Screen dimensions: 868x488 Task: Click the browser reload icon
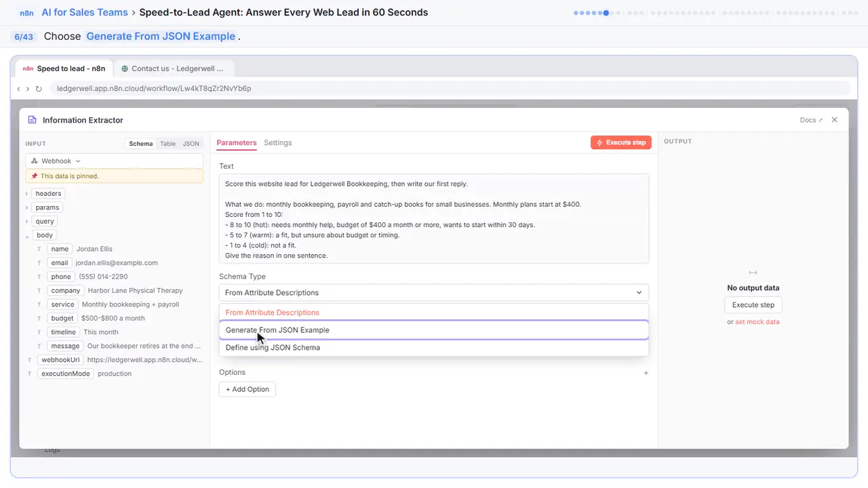(39, 89)
